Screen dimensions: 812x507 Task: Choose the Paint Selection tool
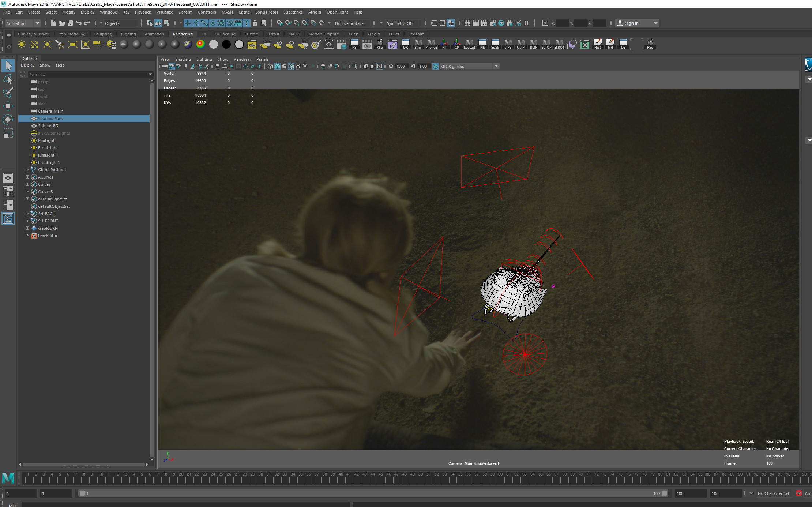click(8, 93)
